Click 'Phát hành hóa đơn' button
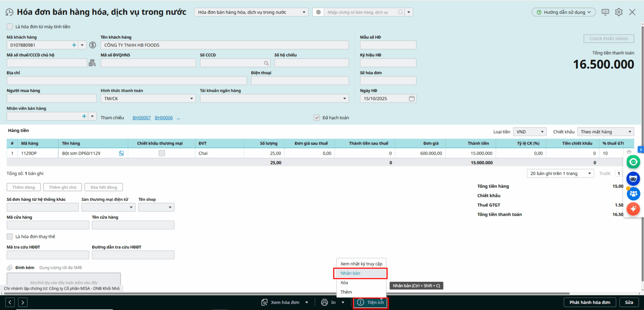Screen dimensions: 644x310 pyautogui.click(x=590, y=302)
